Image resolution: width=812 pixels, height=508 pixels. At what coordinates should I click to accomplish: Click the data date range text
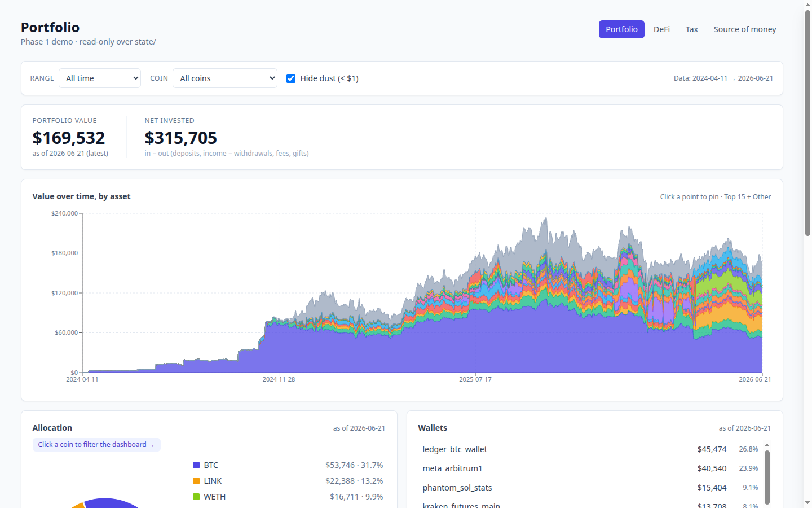click(x=723, y=78)
